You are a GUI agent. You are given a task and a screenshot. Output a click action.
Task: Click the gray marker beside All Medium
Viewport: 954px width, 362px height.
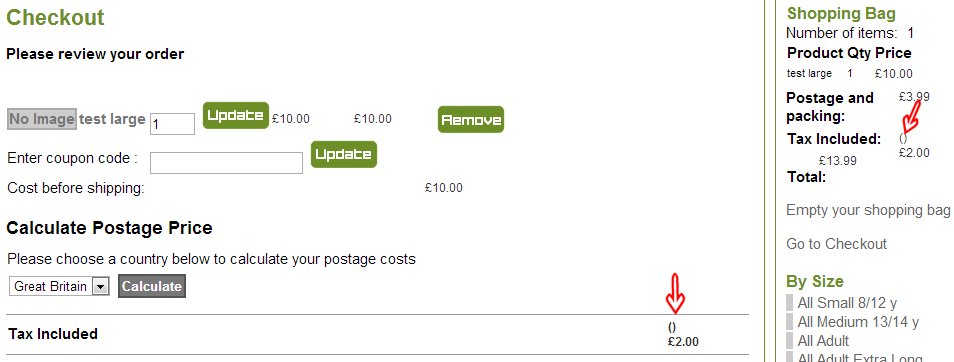pos(790,322)
